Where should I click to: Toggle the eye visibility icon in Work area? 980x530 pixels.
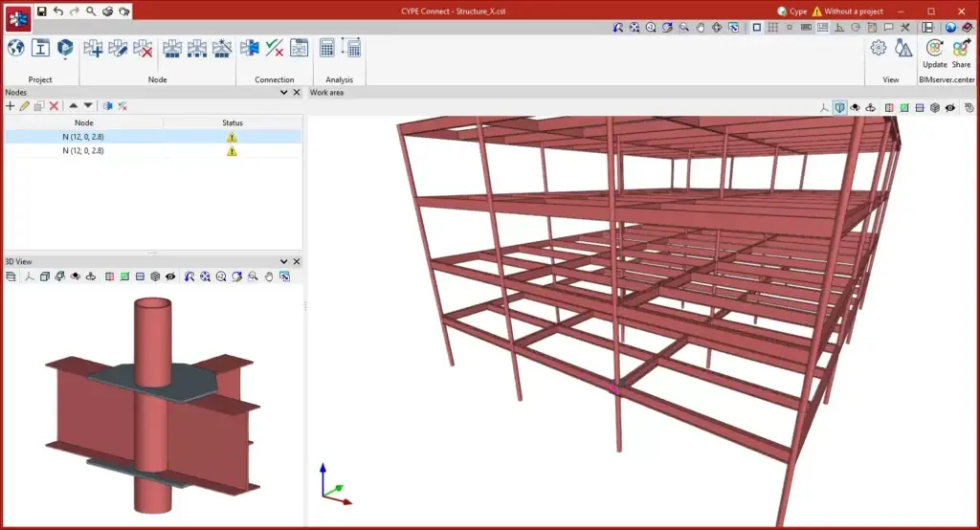(x=950, y=108)
